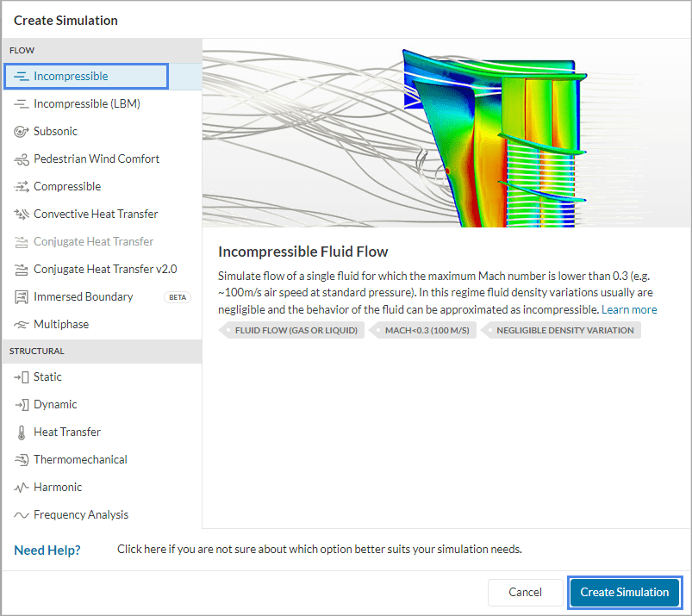692x616 pixels.
Task: Select Conjugate Heat Transfer v2.0
Action: coord(104,270)
